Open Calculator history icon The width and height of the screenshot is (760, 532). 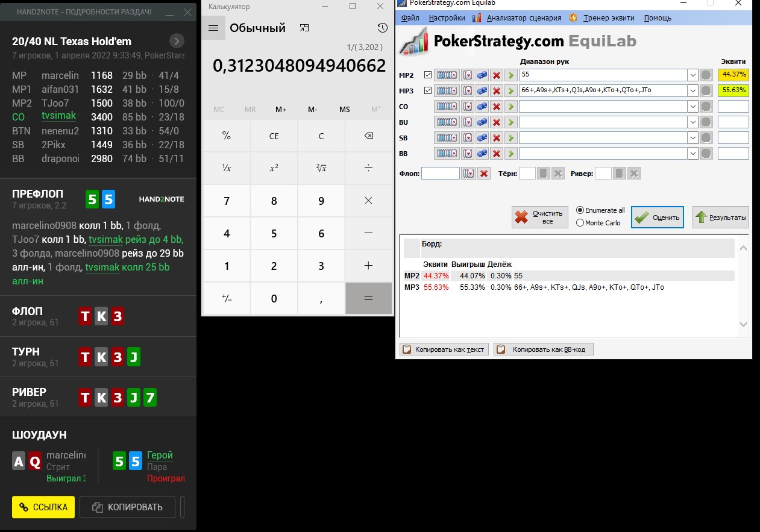[x=382, y=28]
